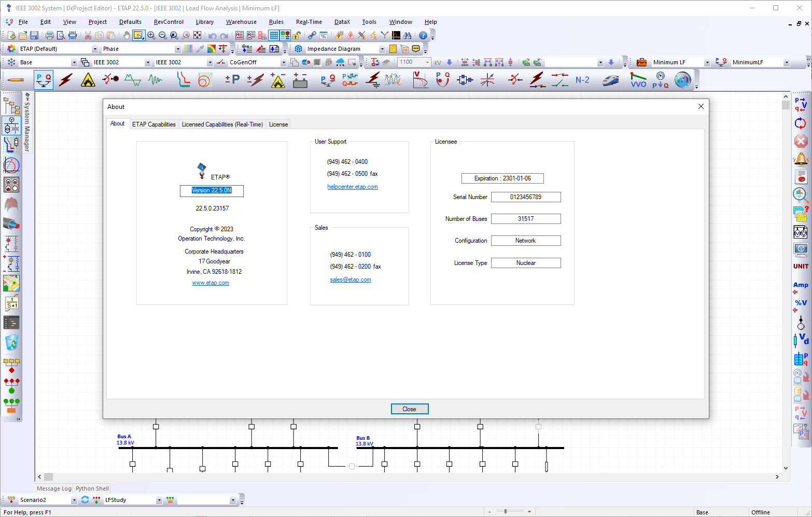Click the Print icon in the toolbar

[50, 35]
